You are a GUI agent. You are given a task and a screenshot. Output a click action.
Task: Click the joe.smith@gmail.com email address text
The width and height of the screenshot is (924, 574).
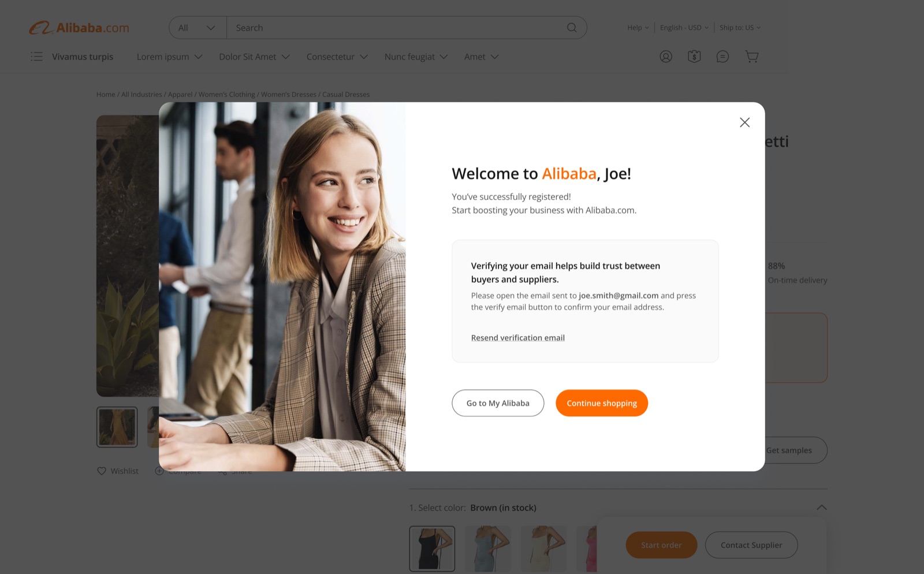click(619, 296)
